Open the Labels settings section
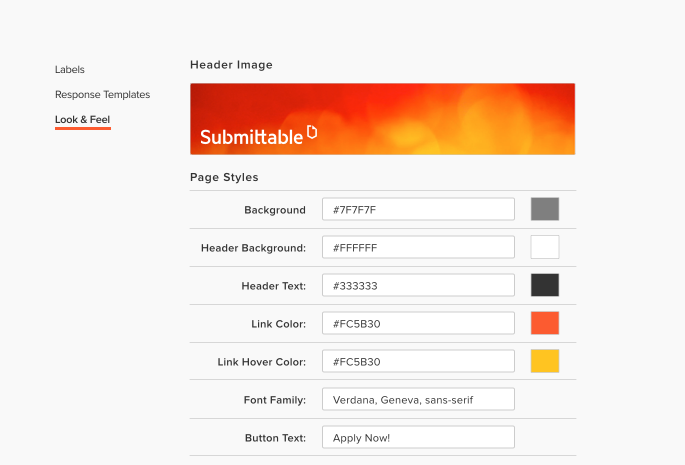The height and width of the screenshot is (465, 685). [69, 69]
